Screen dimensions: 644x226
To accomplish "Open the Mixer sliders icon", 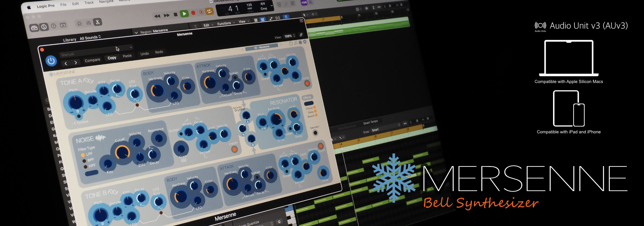I will coord(88,23).
